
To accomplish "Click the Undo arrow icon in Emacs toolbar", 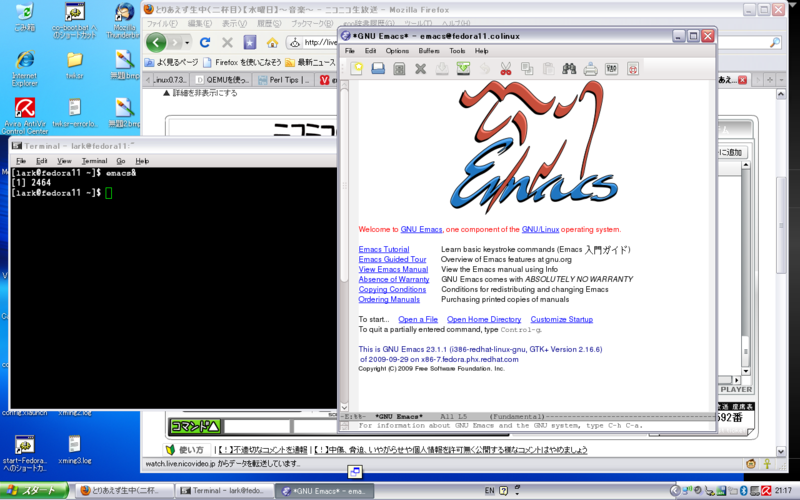I will [485, 68].
